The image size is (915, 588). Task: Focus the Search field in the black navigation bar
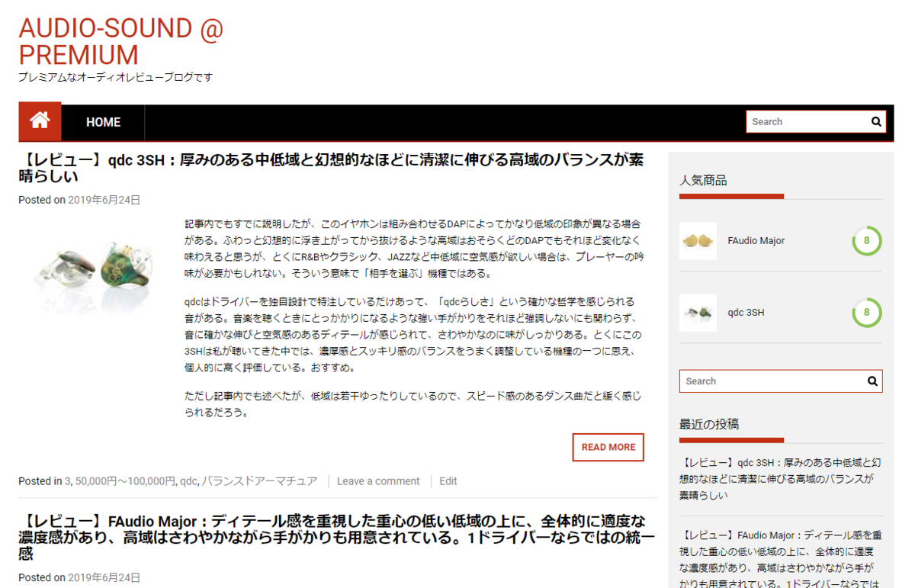[x=815, y=121]
